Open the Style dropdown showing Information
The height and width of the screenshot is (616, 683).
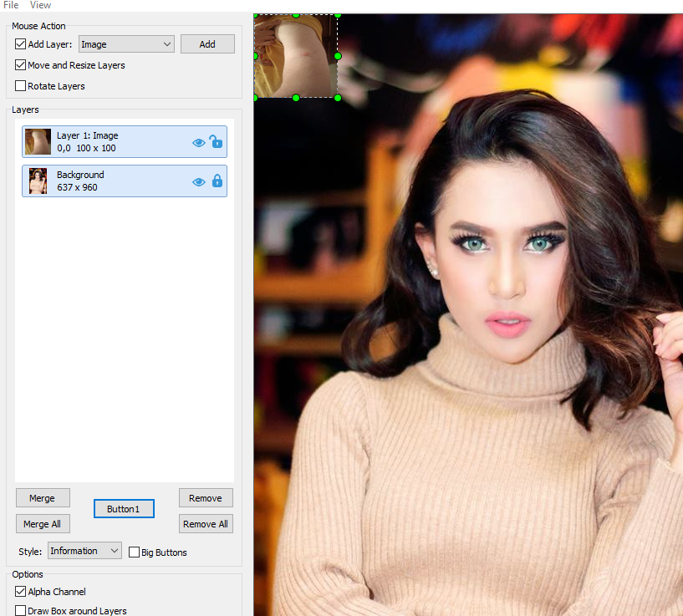click(x=84, y=551)
